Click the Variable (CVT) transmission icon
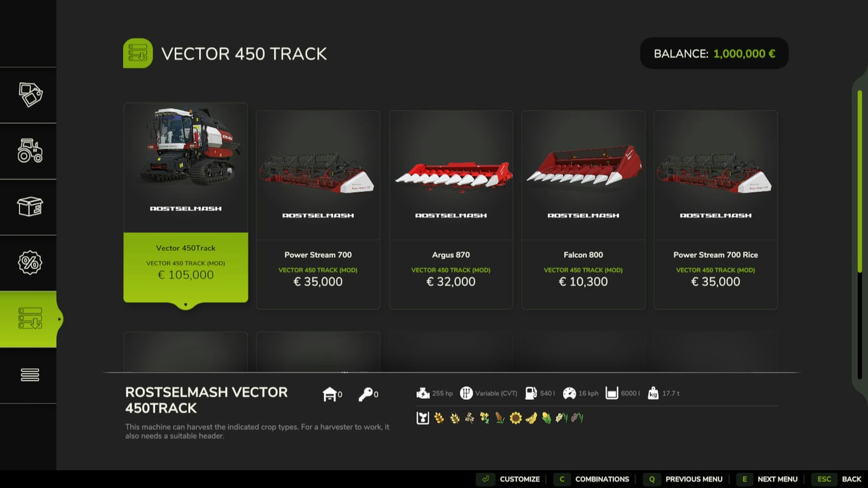Viewport: 868px width, 488px height. (466, 393)
